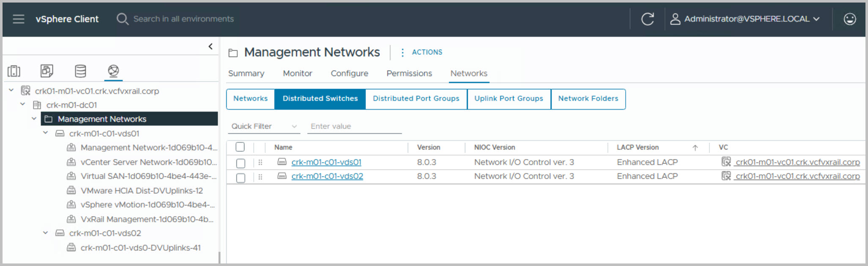This screenshot has width=868, height=266.
Task: Switch to Storage inventory view icon
Action: click(80, 71)
